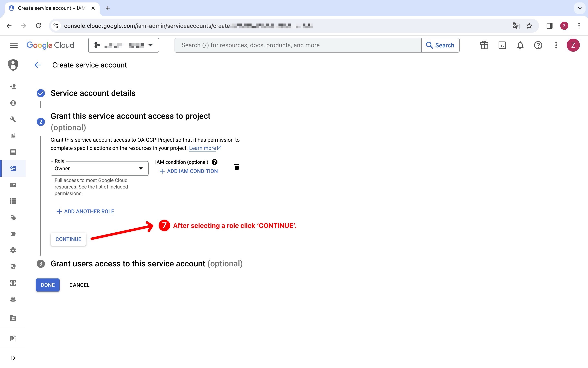Show IAM condition help tooltip

[215, 162]
